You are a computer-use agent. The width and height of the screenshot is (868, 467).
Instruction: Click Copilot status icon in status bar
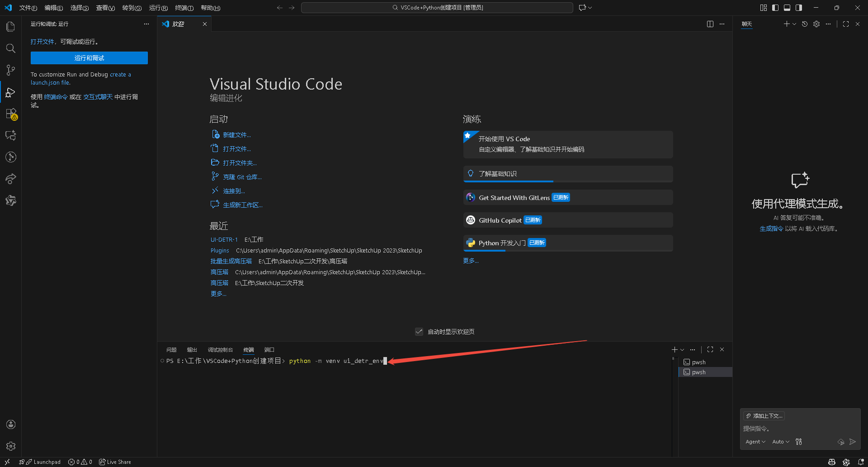pyautogui.click(x=832, y=462)
